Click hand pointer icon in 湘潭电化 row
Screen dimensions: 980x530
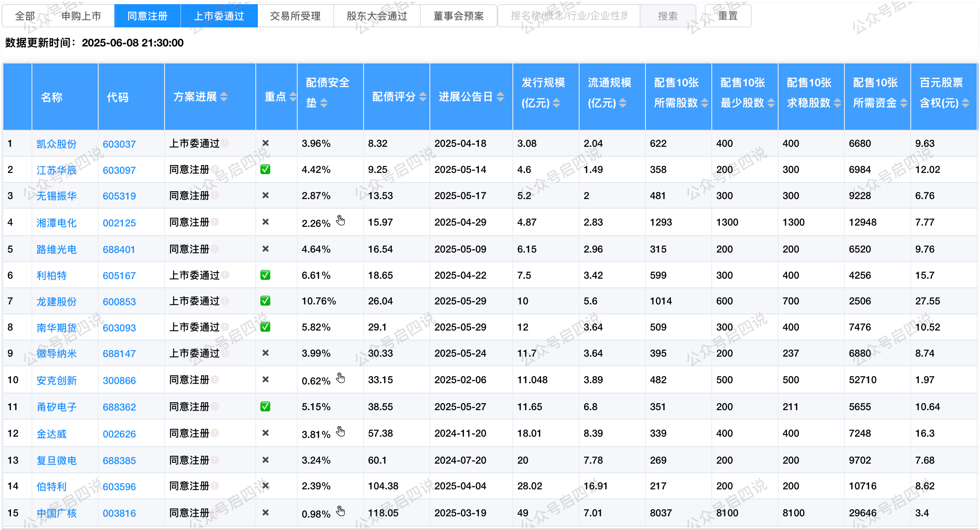(340, 220)
